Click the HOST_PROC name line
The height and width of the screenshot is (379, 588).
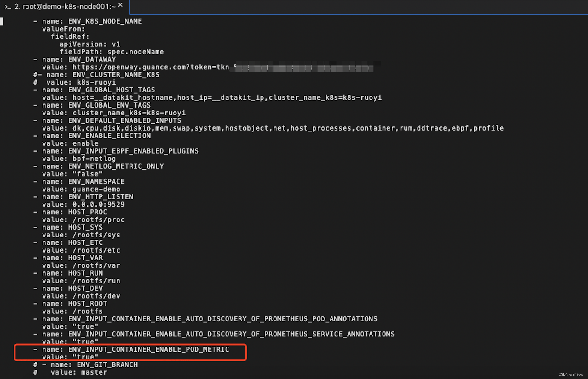point(70,212)
